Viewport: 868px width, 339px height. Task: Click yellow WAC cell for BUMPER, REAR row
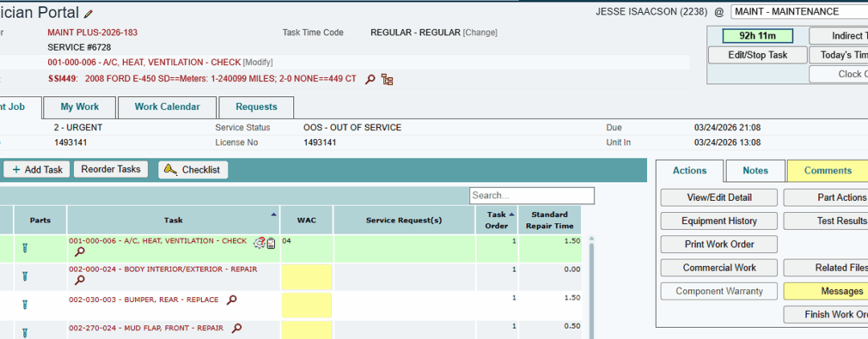(307, 305)
